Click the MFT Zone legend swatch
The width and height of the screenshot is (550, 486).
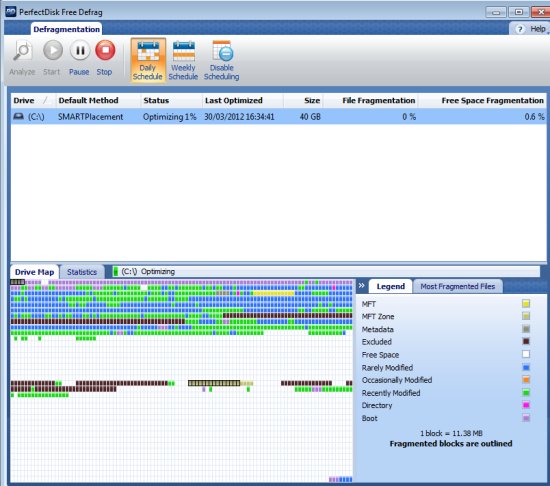click(x=526, y=316)
